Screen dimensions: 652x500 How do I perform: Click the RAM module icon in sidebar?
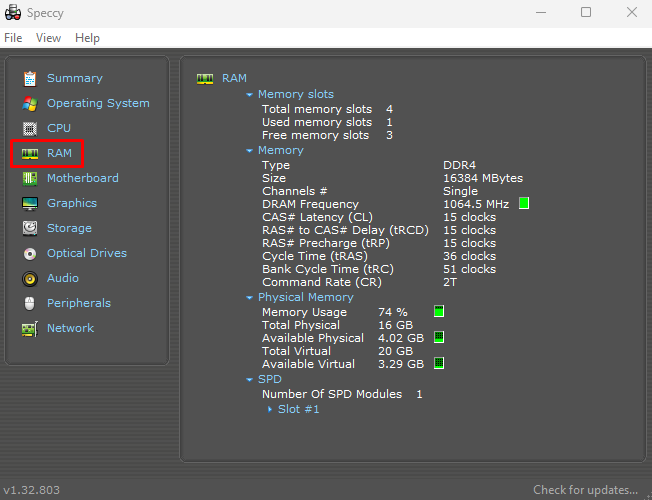click(30, 153)
